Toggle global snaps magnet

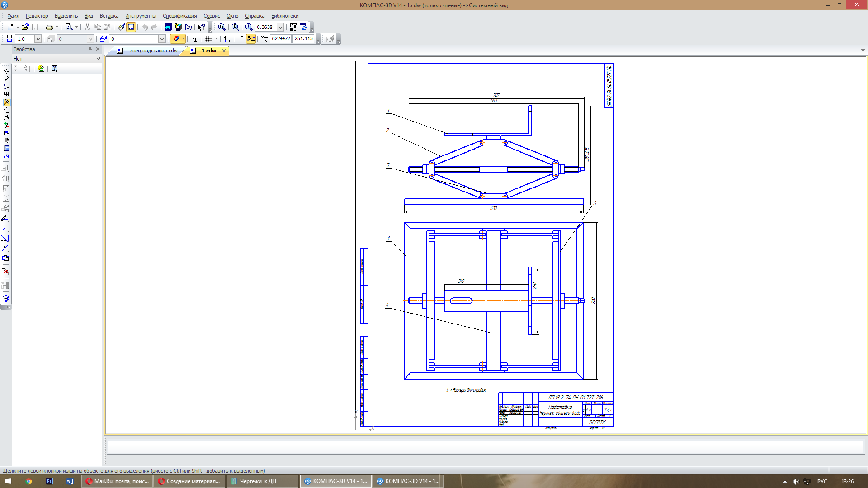pos(176,39)
